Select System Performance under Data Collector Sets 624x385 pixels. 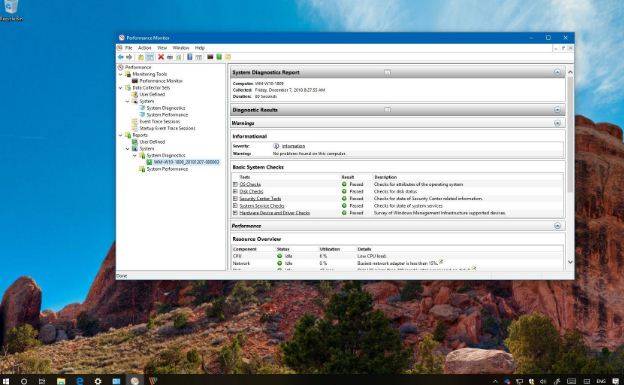coord(167,115)
